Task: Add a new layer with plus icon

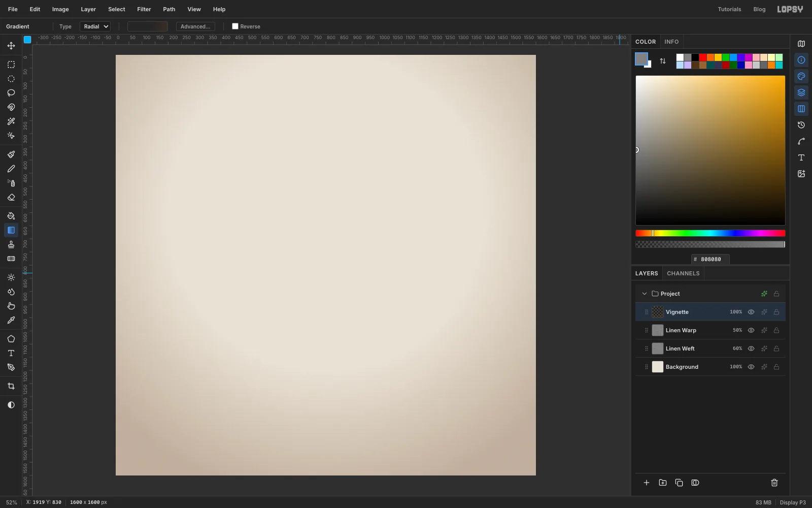Action: click(647, 483)
